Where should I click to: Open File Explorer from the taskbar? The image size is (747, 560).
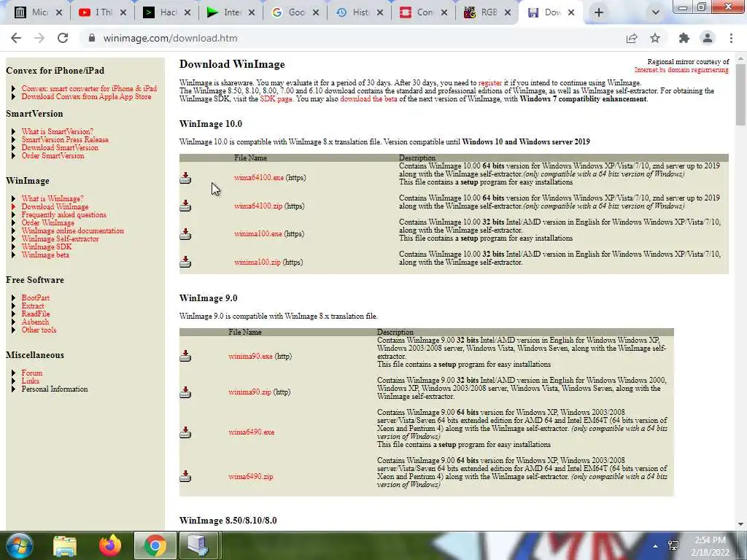tap(65, 545)
